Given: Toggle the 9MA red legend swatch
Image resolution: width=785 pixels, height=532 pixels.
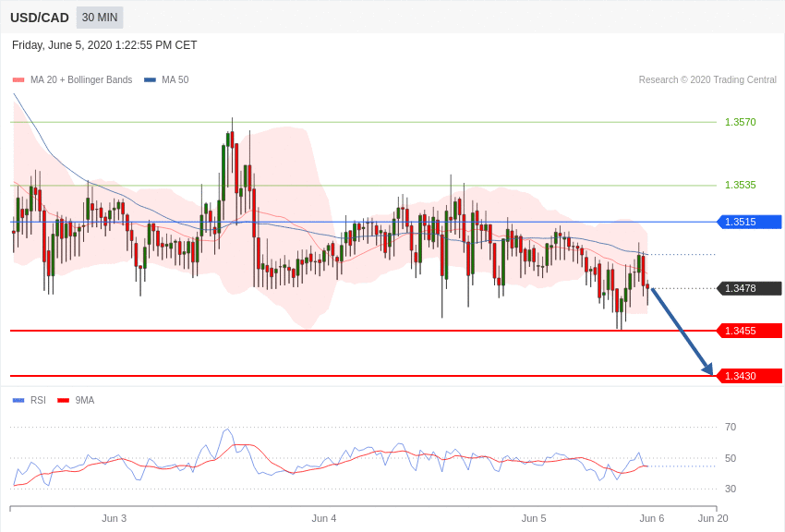Looking at the screenshot, I should 63,400.
